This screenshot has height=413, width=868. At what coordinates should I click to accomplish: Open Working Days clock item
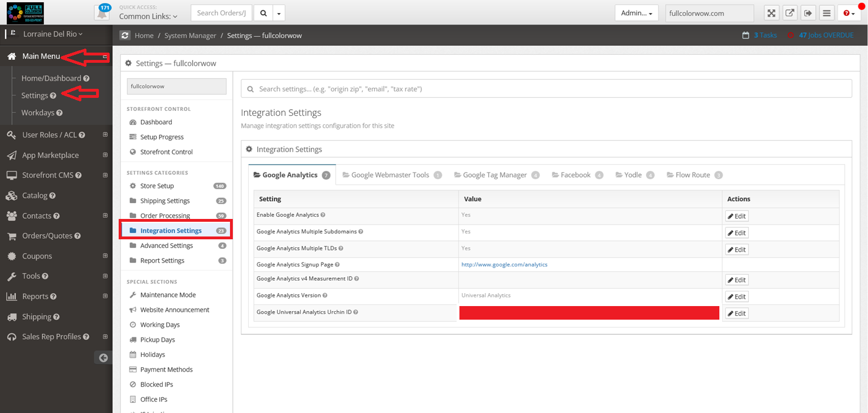pyautogui.click(x=160, y=325)
